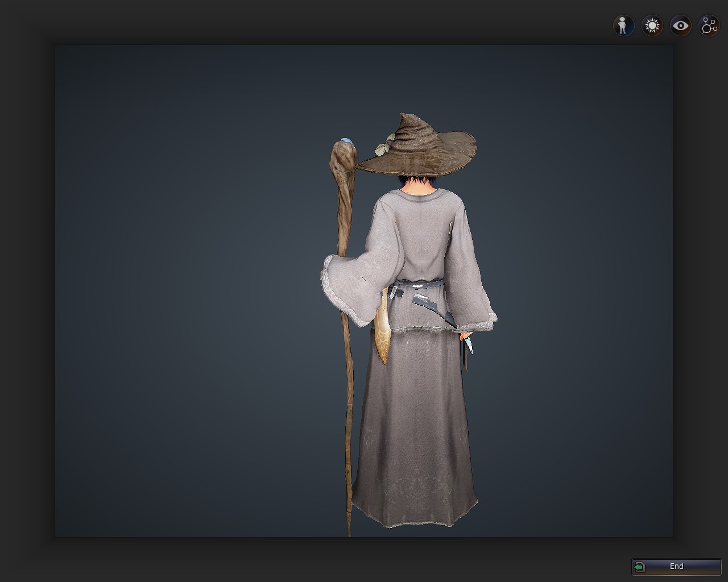Click the ivory horn hanging at the waist
This screenshot has width=728, height=582.
382,335
